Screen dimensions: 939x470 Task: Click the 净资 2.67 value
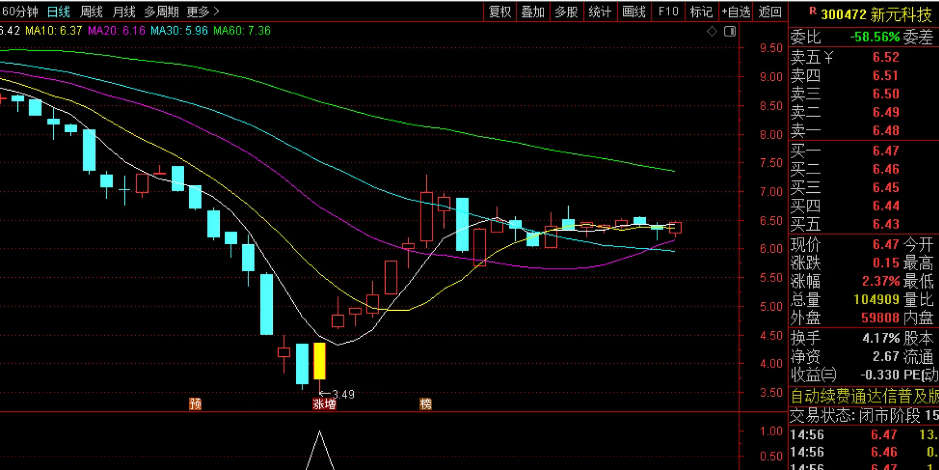tap(886, 356)
